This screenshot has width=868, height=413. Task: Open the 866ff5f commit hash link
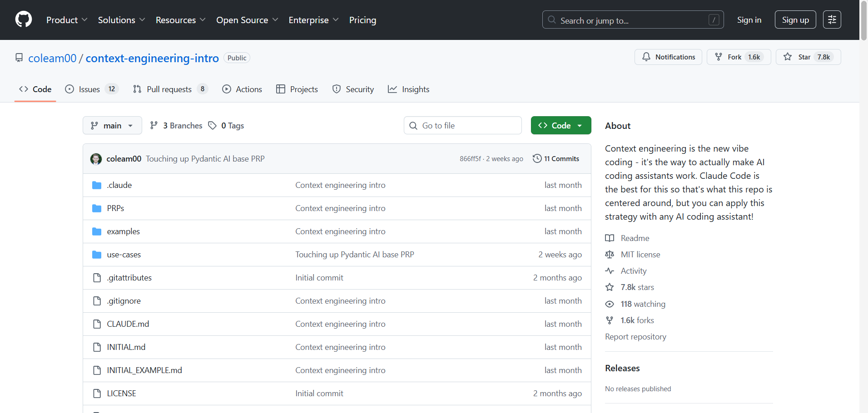[470, 159]
